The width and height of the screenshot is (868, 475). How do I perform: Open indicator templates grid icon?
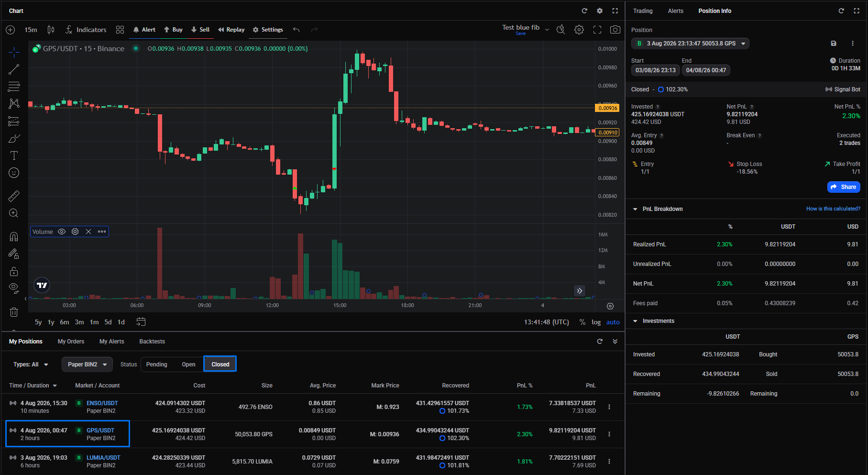click(x=120, y=30)
